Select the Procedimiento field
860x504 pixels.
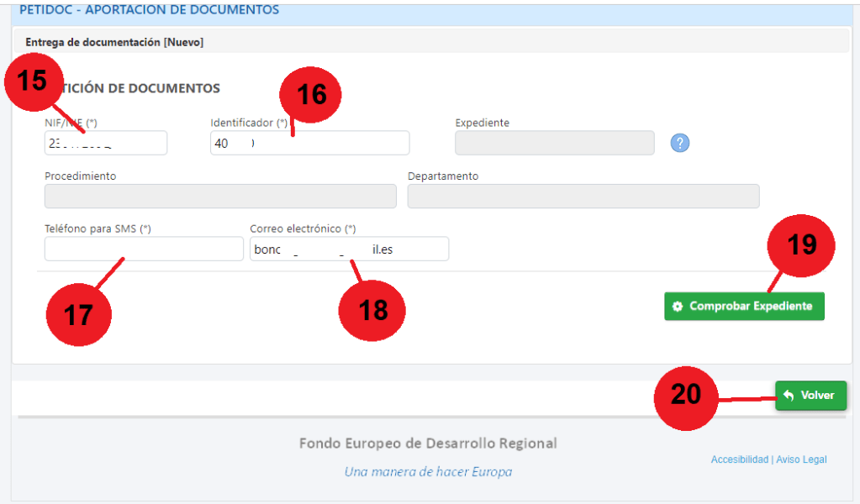[x=219, y=197]
